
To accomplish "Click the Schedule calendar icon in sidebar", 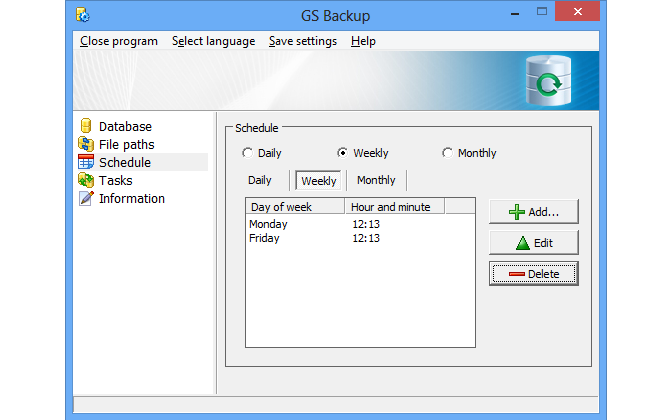I will pyautogui.click(x=86, y=163).
